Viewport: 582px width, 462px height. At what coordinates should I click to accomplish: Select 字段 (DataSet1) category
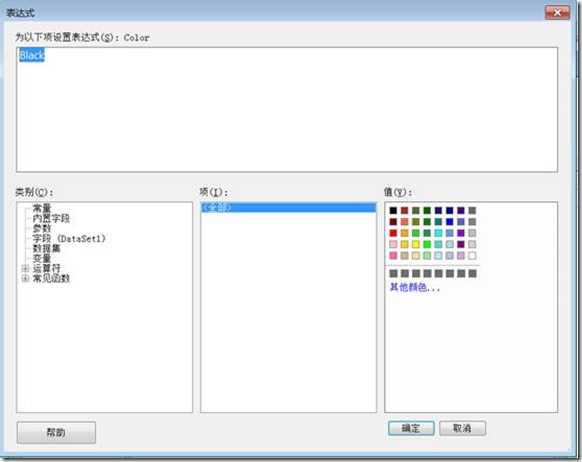[x=69, y=238]
